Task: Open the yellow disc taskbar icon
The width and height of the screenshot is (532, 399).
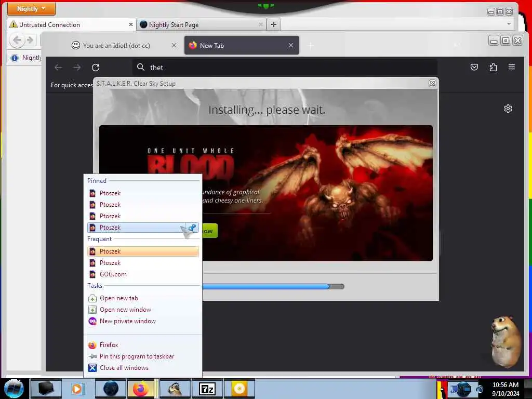Action: [240, 389]
